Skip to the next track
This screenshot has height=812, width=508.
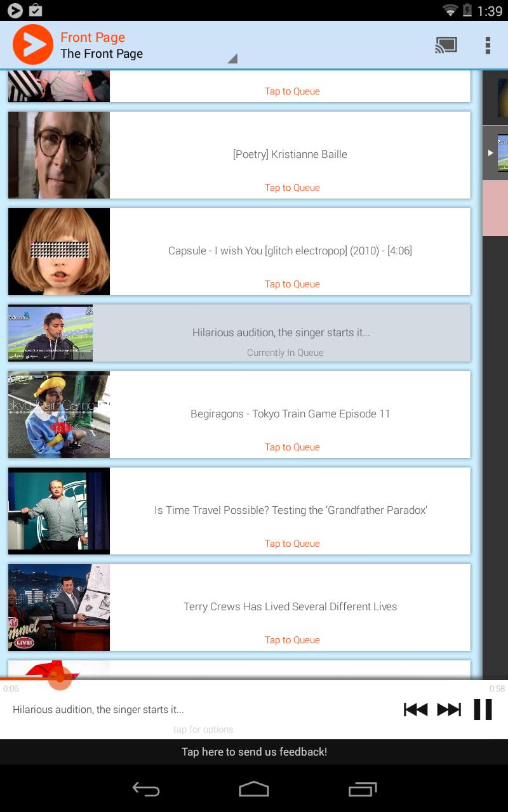(x=449, y=709)
